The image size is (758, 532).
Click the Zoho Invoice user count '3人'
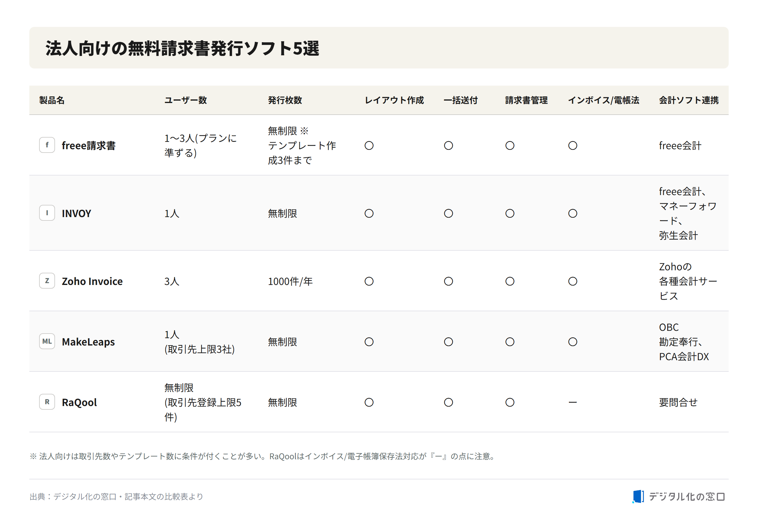(x=172, y=281)
